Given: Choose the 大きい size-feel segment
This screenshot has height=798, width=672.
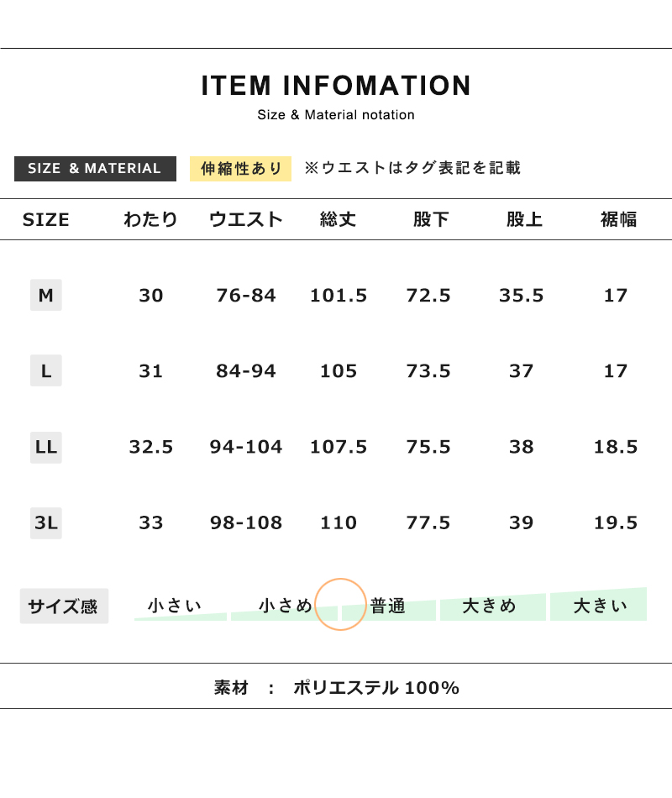Looking at the screenshot, I should coord(599,605).
